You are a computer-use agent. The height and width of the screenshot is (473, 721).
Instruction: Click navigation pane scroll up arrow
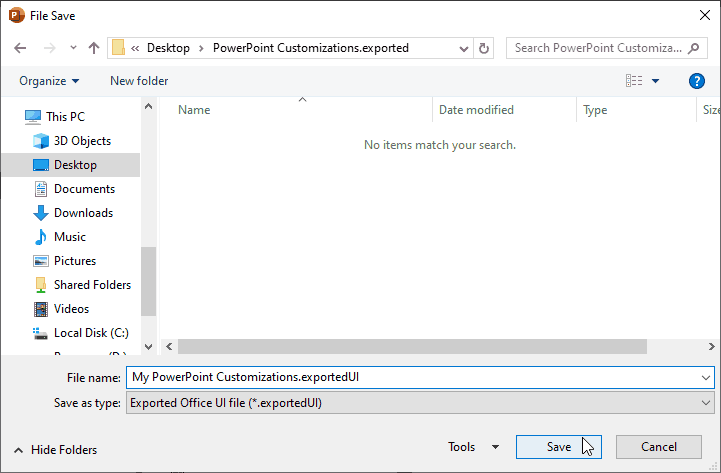[149, 107]
